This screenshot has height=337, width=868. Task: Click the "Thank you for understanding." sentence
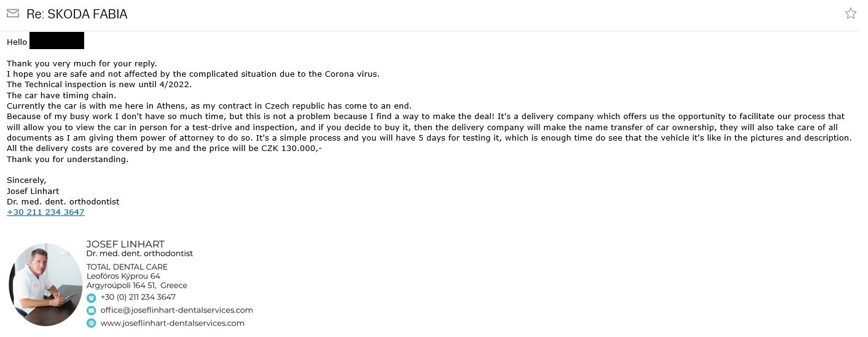point(68,159)
